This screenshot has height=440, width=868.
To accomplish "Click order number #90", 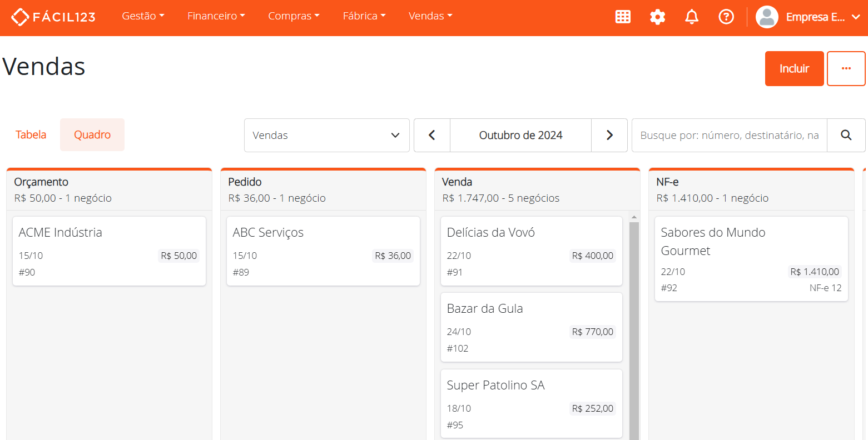I will [27, 272].
